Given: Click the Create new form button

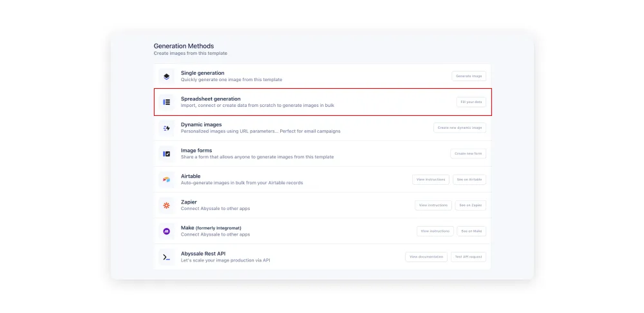Looking at the screenshot, I should [x=468, y=154].
